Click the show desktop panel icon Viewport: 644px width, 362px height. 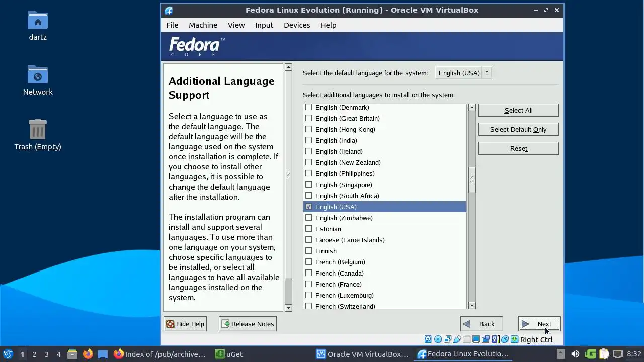click(103, 354)
